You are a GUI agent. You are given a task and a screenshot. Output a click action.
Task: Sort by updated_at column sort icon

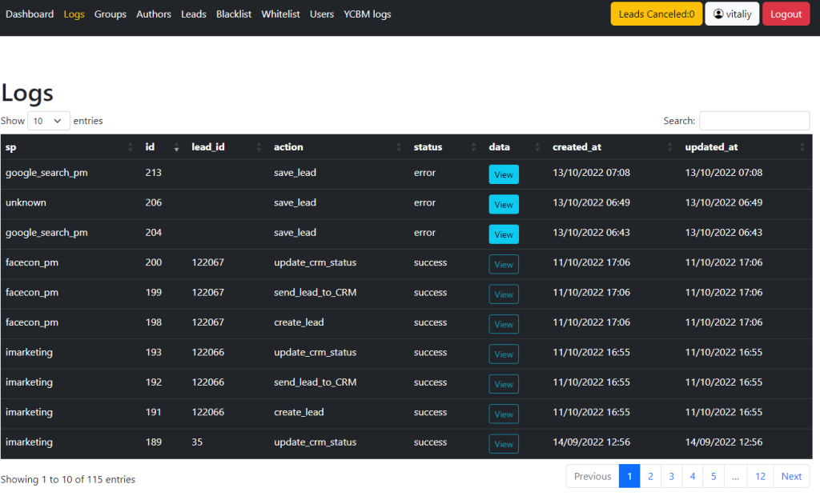pos(802,147)
